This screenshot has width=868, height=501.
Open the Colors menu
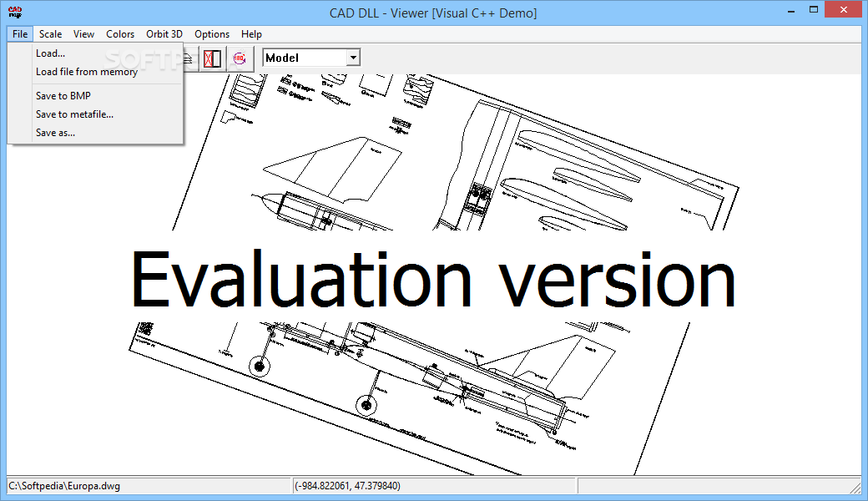click(x=120, y=33)
